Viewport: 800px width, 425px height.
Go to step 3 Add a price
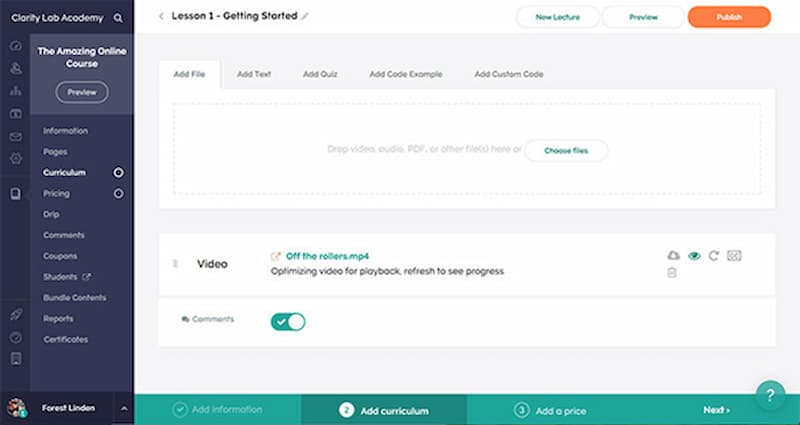pos(550,410)
